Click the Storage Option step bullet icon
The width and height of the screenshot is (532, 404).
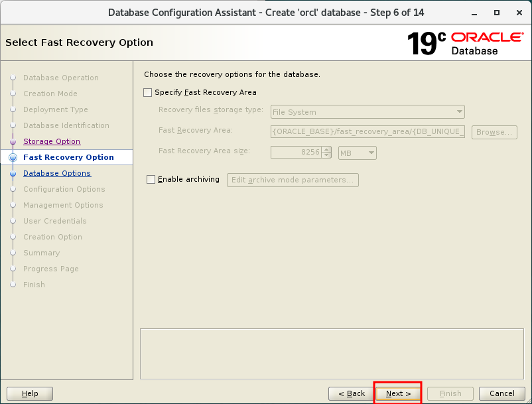13,141
